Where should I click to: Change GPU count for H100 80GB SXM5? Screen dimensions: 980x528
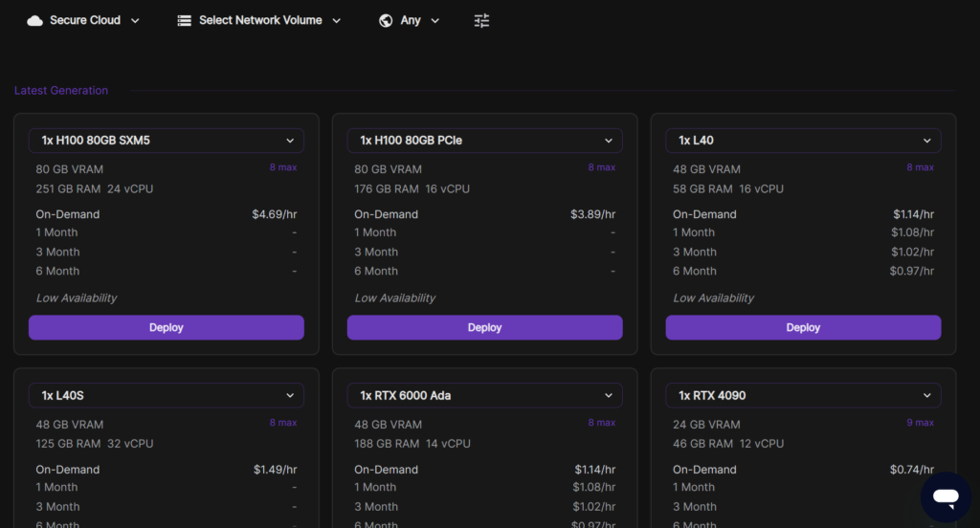click(166, 141)
